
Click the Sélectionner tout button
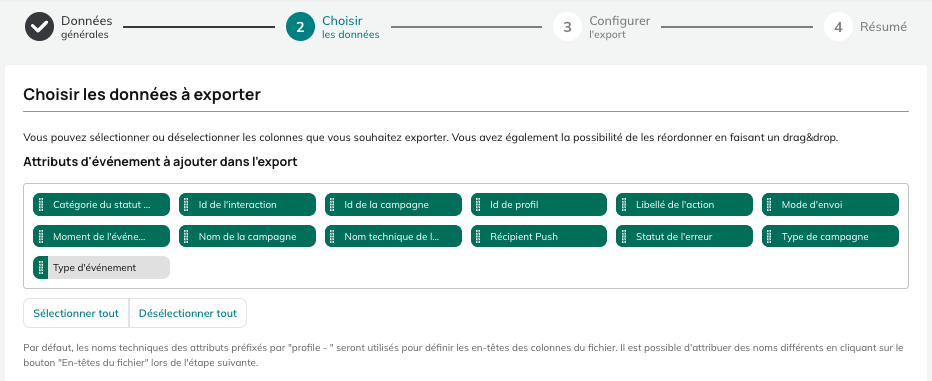click(x=76, y=313)
